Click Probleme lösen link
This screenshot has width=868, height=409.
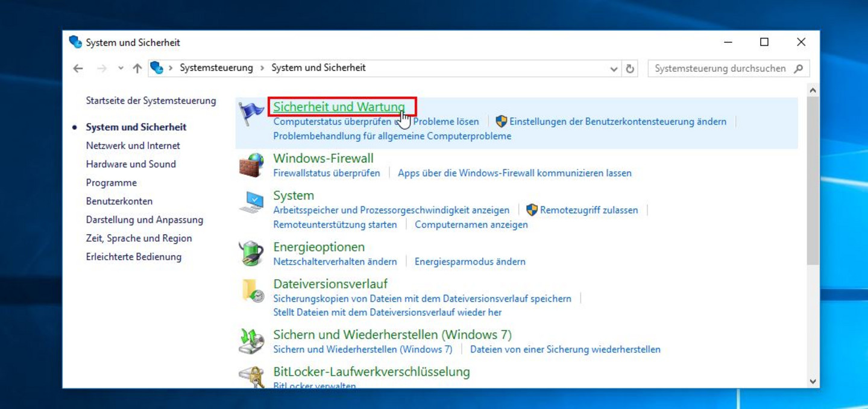(446, 121)
